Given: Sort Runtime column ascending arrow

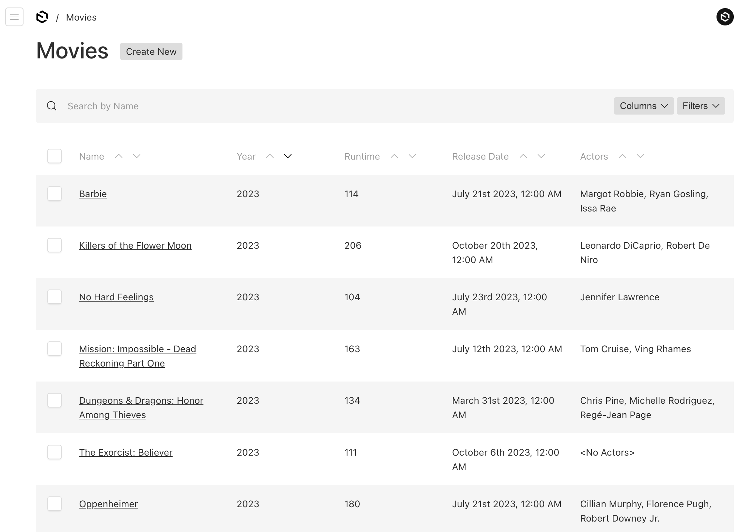Looking at the screenshot, I should click(394, 156).
